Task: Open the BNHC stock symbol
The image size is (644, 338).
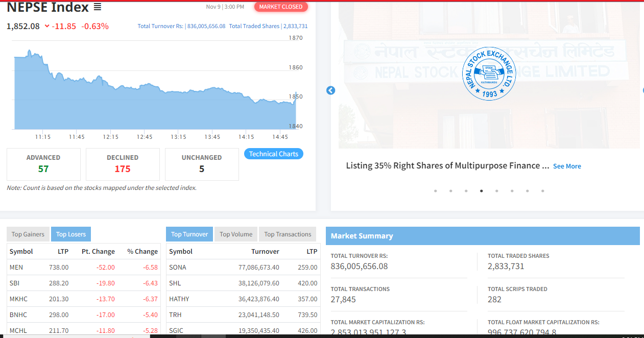Action: (18, 315)
